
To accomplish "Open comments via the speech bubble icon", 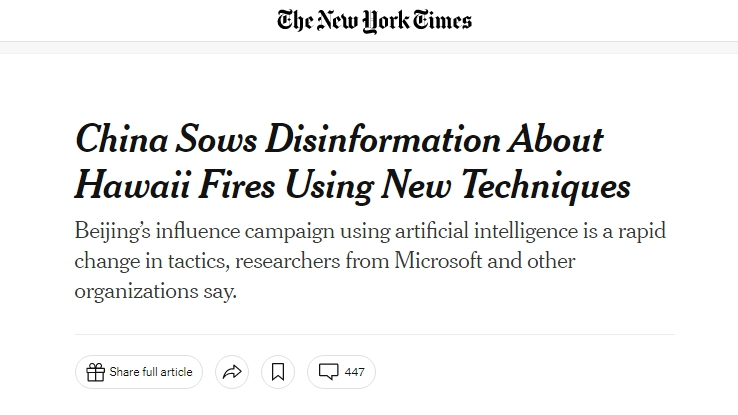I will 328,373.
